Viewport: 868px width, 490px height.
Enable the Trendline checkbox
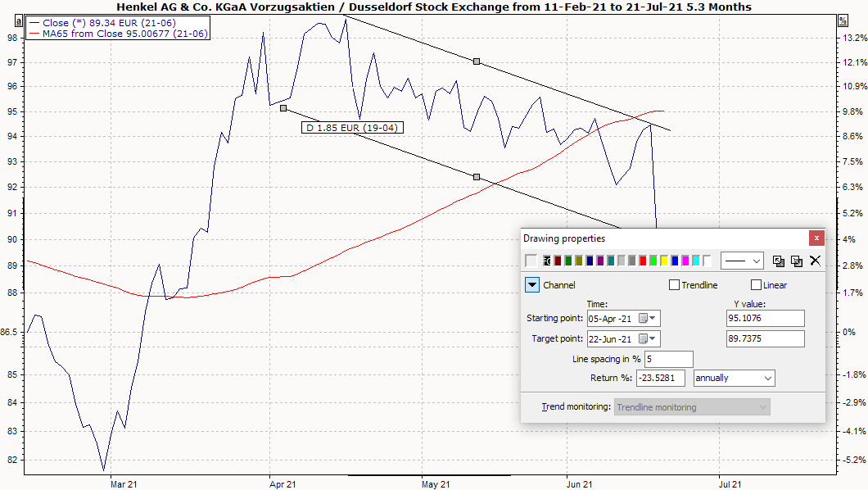(x=675, y=285)
